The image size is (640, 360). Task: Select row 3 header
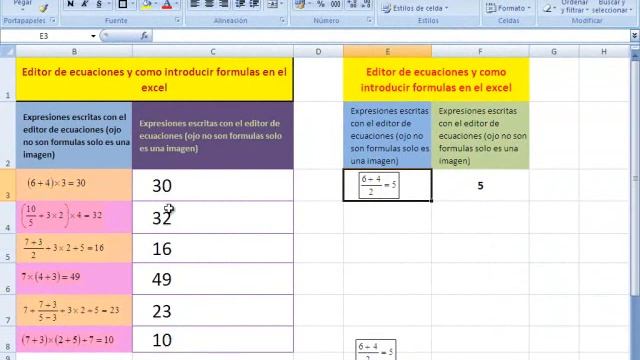click(8, 185)
